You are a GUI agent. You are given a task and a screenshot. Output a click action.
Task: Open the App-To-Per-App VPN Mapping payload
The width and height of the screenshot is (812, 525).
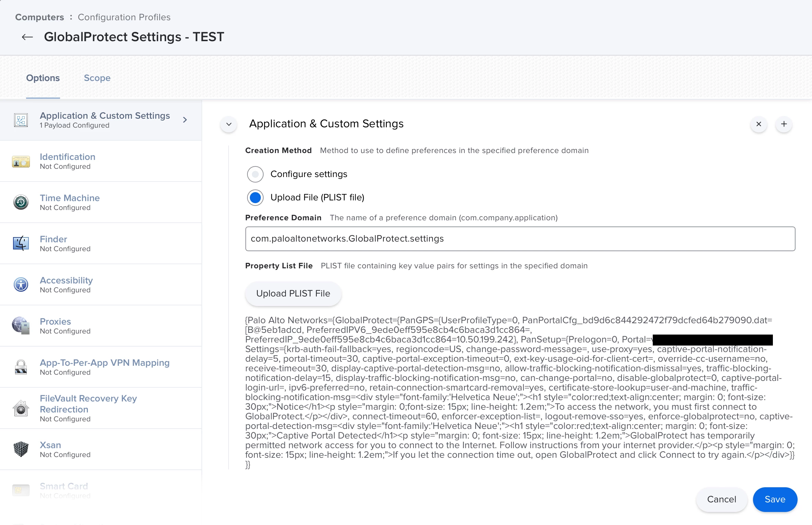101,367
